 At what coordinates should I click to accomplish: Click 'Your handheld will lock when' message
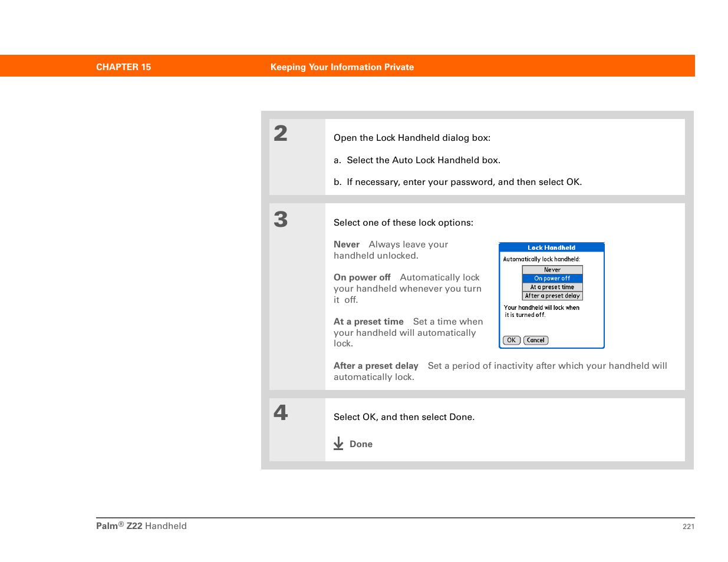(x=542, y=308)
